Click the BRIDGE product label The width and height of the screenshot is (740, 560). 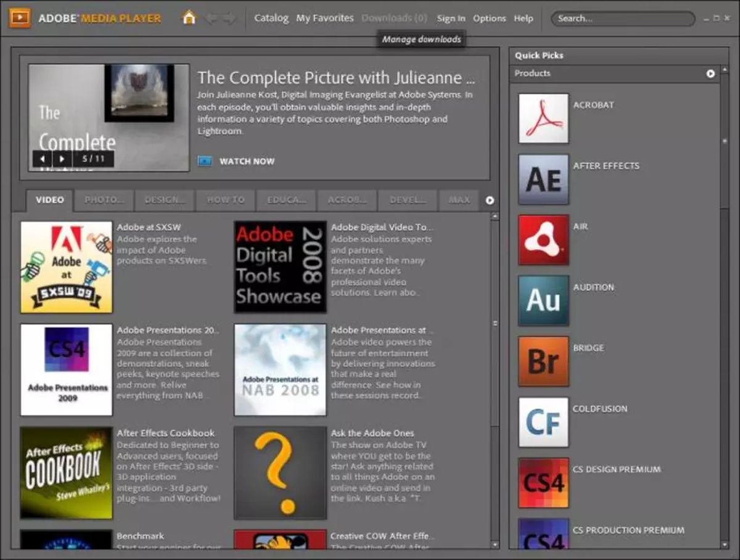pos(589,348)
